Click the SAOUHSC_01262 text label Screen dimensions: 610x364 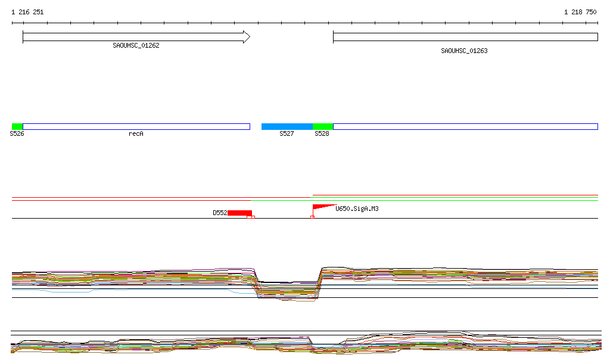136,46
